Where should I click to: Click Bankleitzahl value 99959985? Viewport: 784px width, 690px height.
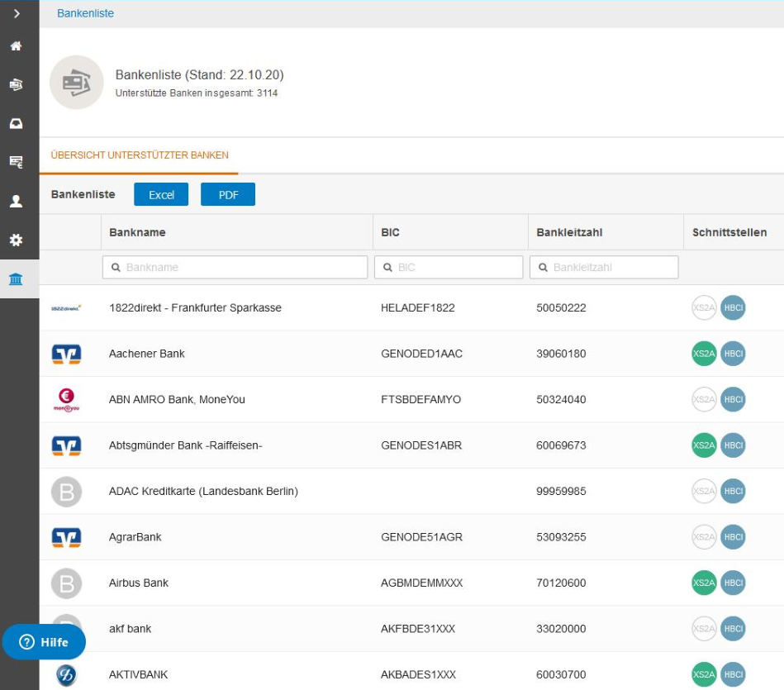(561, 491)
